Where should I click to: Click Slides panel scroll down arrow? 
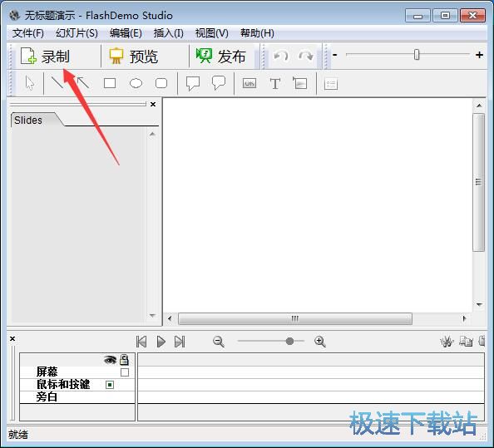(x=152, y=315)
